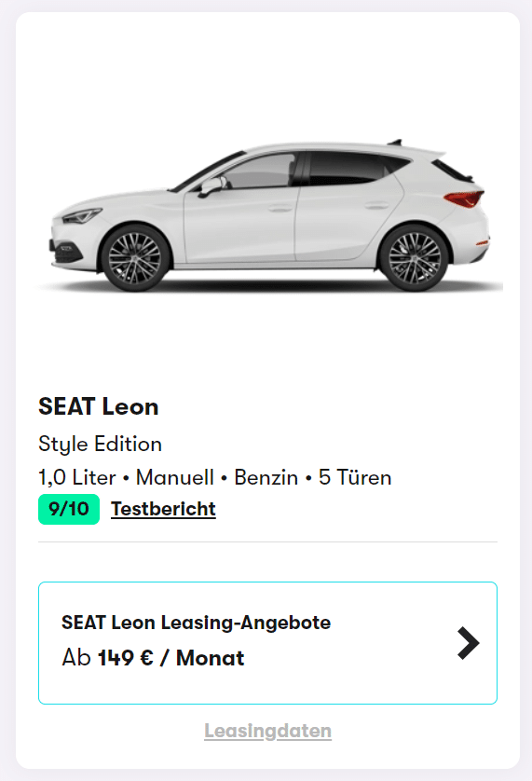Open the Testbericht link
Viewport: 532px width, 781px height.
point(163,509)
